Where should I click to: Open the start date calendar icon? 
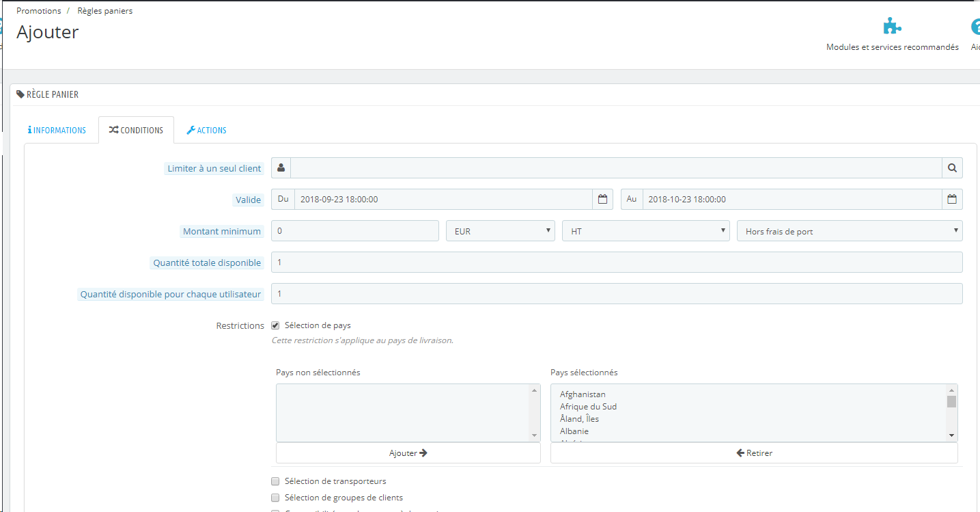point(602,200)
